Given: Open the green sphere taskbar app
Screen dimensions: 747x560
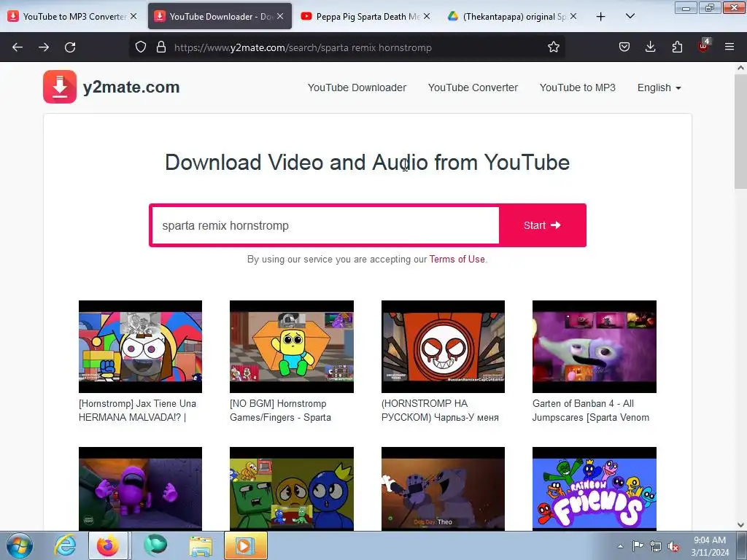Looking at the screenshot, I should [155, 545].
